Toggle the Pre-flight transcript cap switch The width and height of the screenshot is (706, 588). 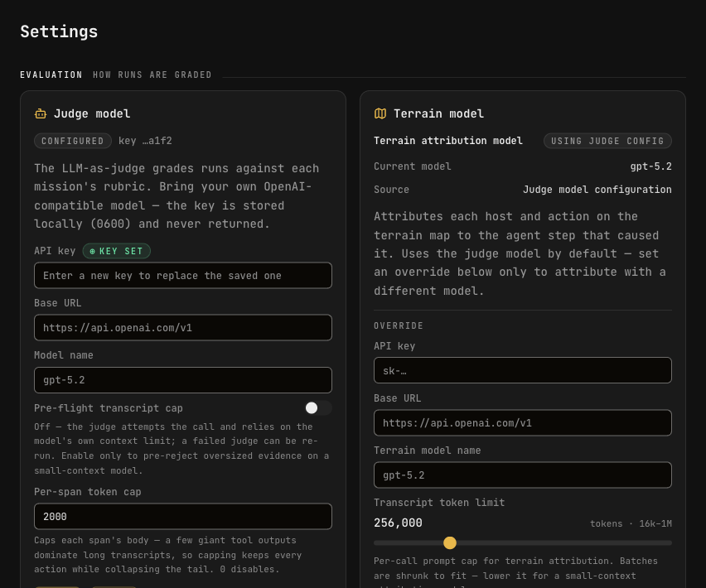click(x=318, y=408)
